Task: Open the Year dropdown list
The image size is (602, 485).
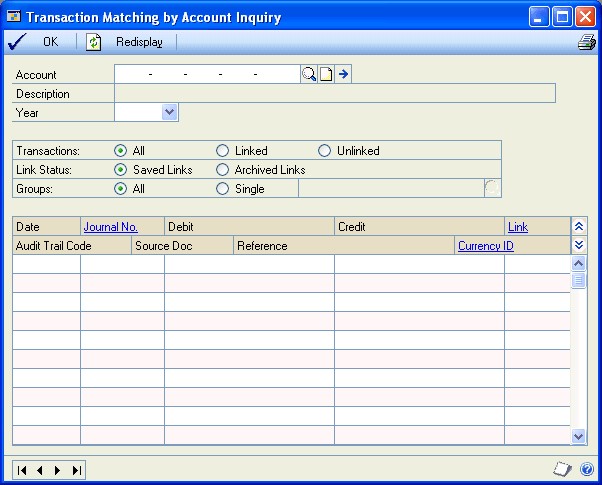Action: pos(169,112)
